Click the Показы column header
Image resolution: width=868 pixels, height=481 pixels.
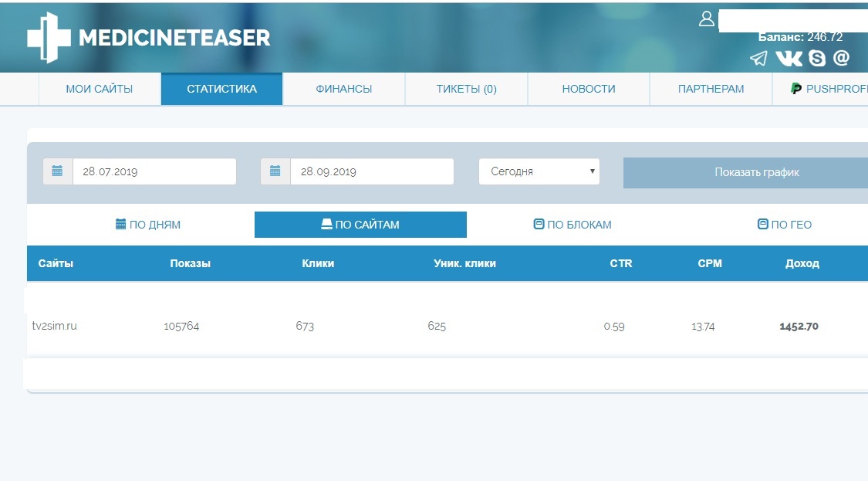pos(190,263)
